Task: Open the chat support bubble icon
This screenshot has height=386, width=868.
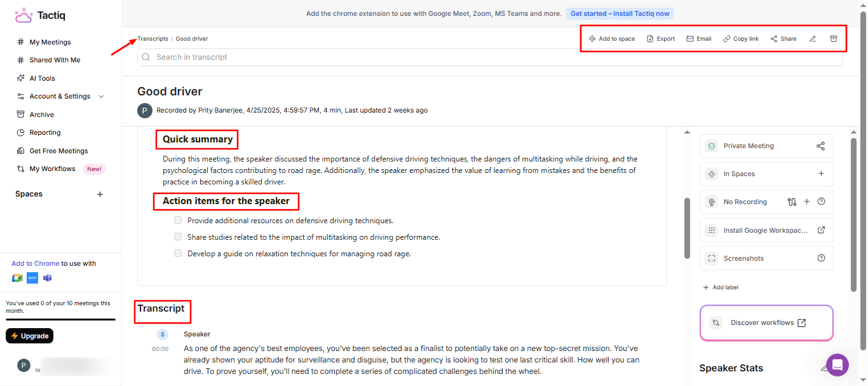Action: 837,365
